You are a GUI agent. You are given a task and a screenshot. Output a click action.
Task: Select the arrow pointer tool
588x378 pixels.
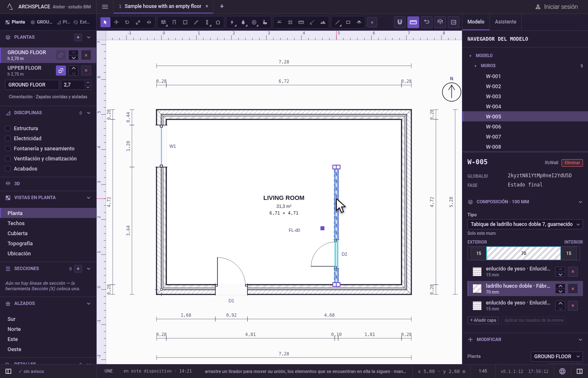(x=105, y=22)
